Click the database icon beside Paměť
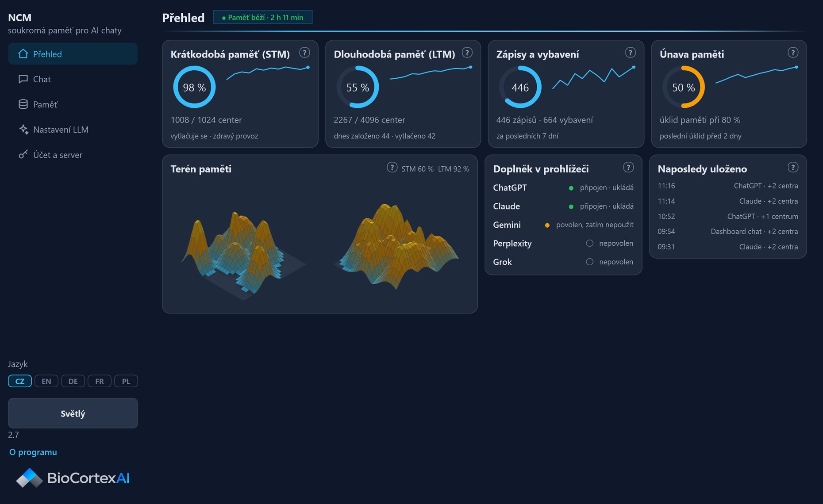 (23, 104)
